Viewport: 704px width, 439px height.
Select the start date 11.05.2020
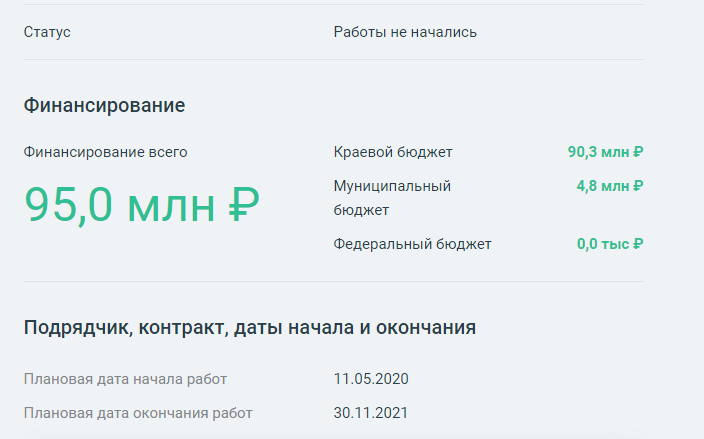pyautogui.click(x=371, y=379)
